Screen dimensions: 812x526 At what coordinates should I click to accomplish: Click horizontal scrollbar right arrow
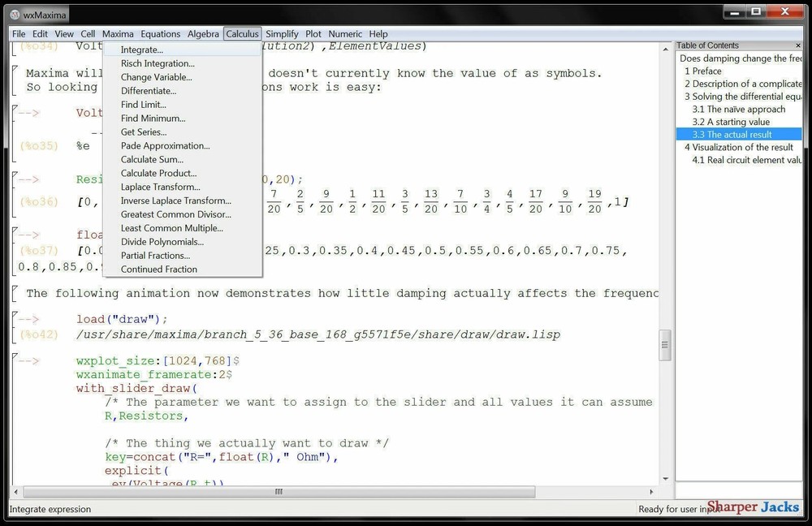click(651, 491)
